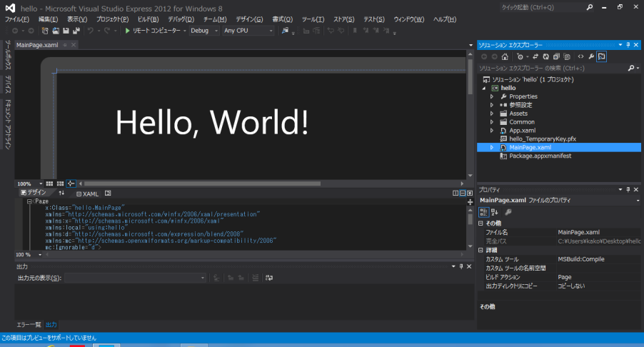
Task: Click the Home icon in Solution Explorer
Action: click(505, 56)
